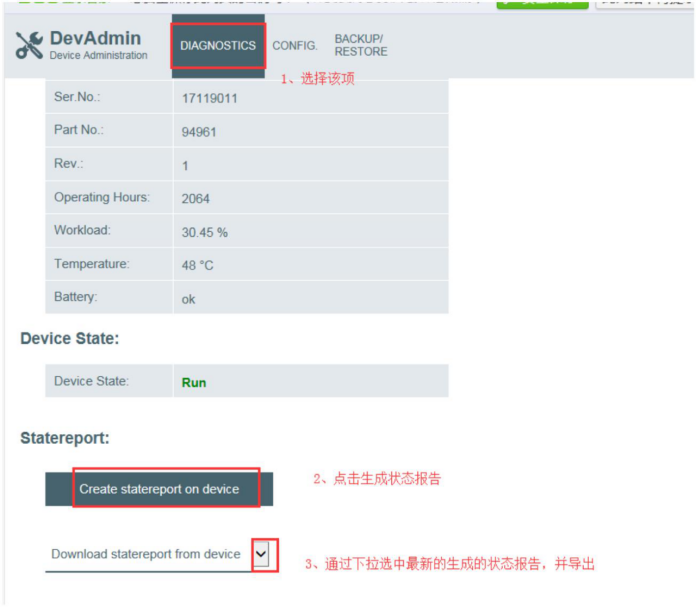Switch to the CONFIG. tab

295,46
